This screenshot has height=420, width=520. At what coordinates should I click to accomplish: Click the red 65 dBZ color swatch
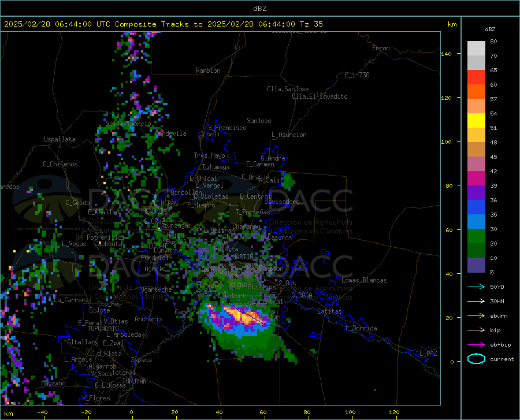pos(476,77)
